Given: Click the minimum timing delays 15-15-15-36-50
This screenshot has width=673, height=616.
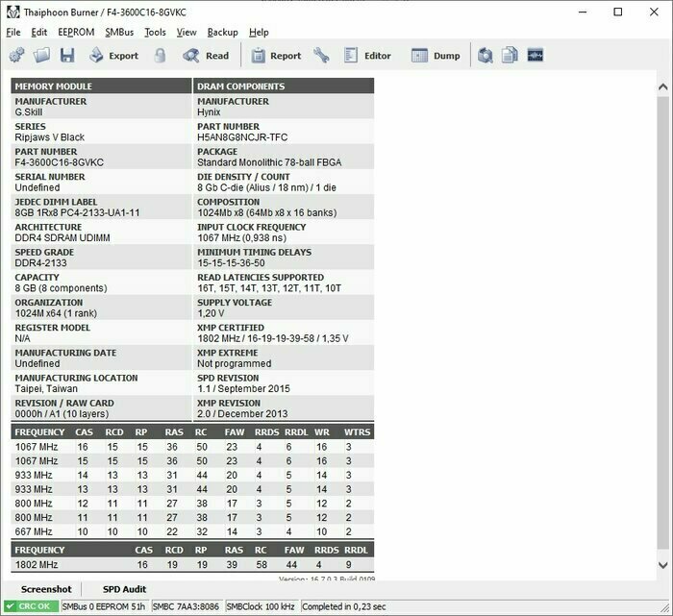Looking at the screenshot, I should (x=231, y=262).
